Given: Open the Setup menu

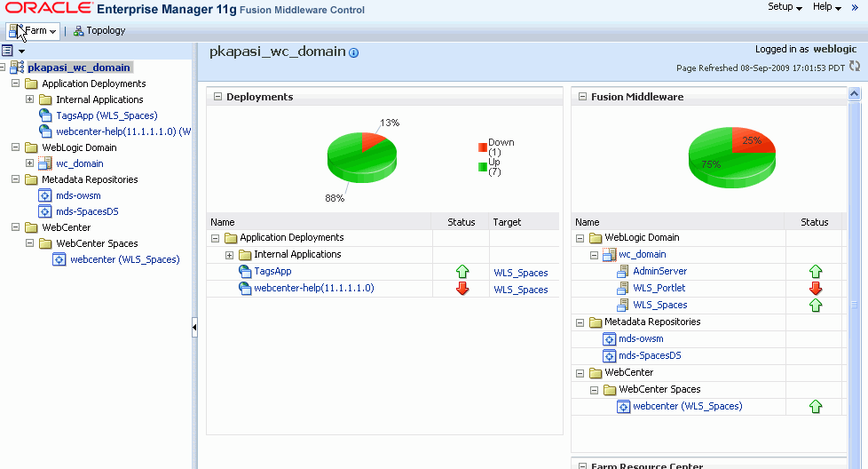Looking at the screenshot, I should click(x=785, y=6).
